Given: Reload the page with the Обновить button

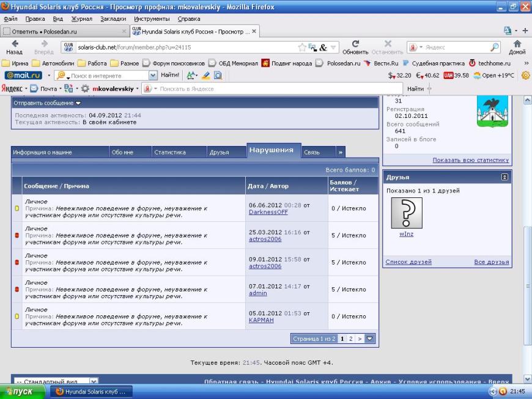Looking at the screenshot, I should (355, 47).
